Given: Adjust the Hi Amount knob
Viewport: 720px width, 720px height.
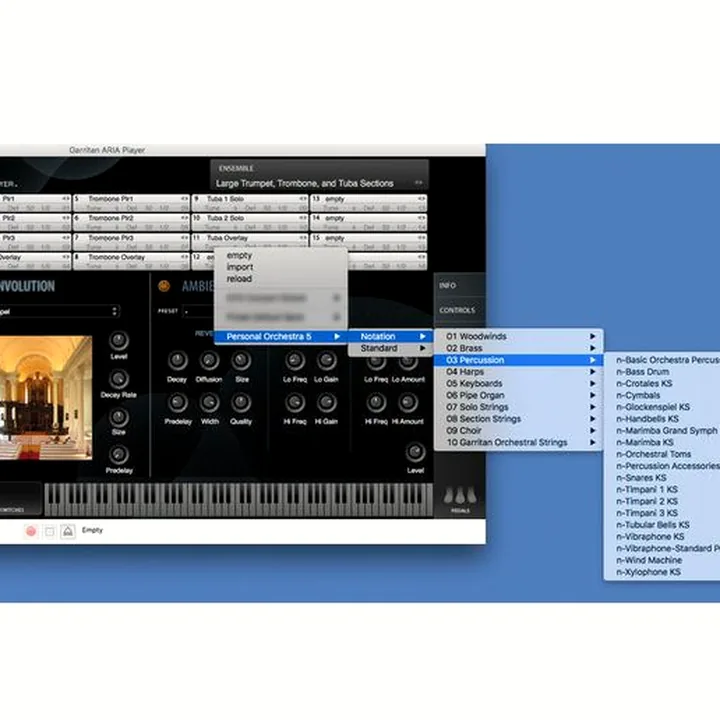Looking at the screenshot, I should [x=408, y=403].
